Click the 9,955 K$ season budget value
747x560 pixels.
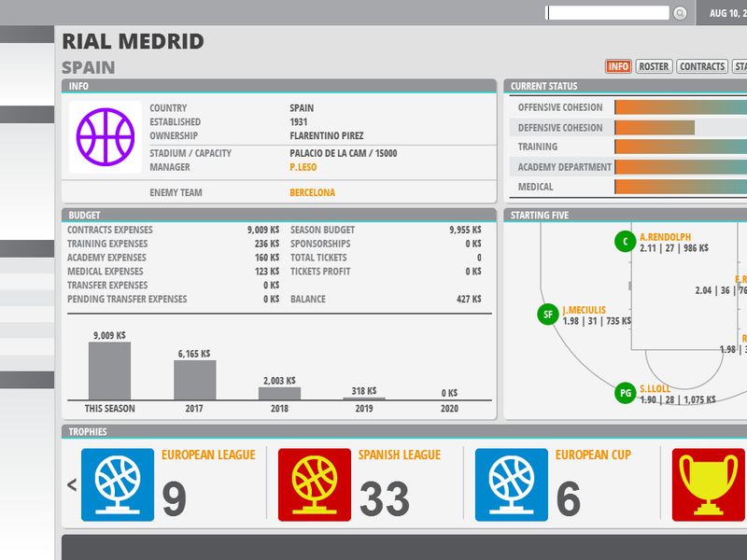coord(465,230)
